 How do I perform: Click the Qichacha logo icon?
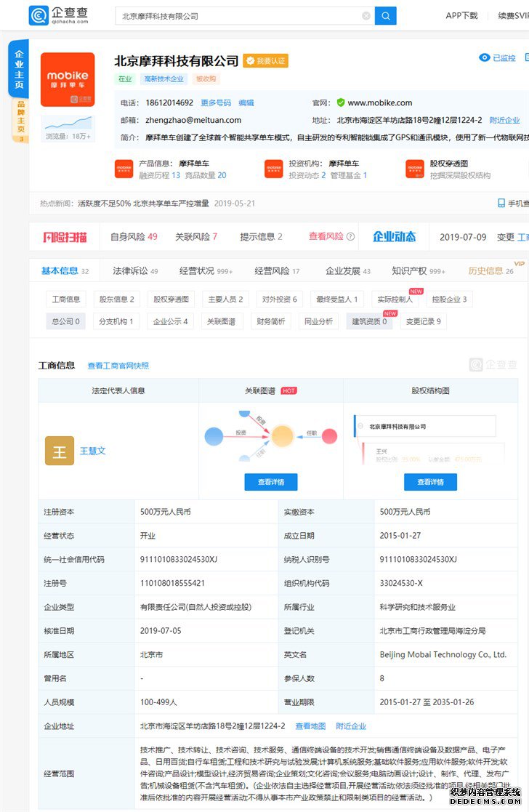point(39,15)
